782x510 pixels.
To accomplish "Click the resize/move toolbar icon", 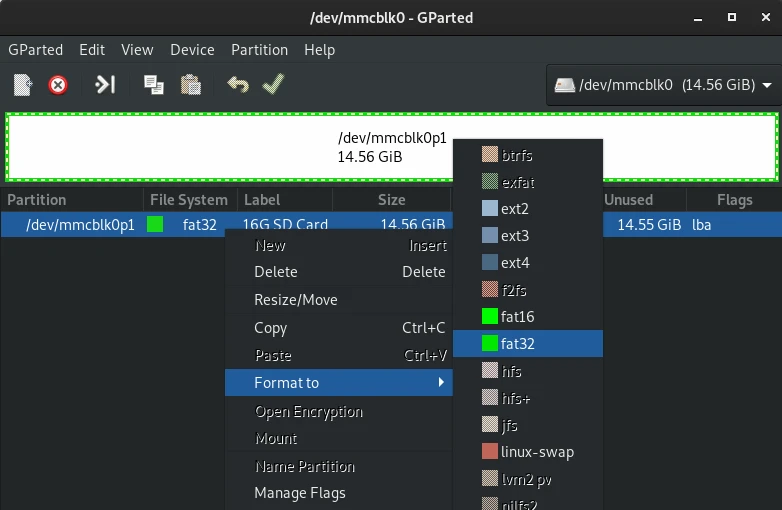I will click(105, 85).
